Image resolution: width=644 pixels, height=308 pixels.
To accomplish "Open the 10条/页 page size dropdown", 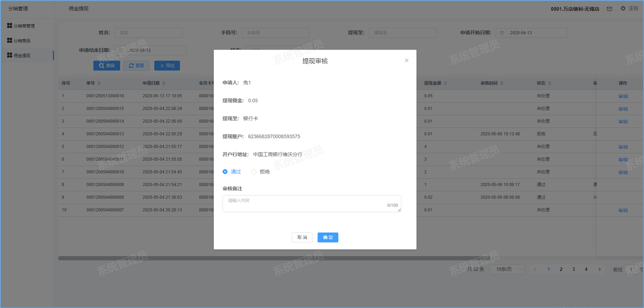I will click(x=507, y=269).
